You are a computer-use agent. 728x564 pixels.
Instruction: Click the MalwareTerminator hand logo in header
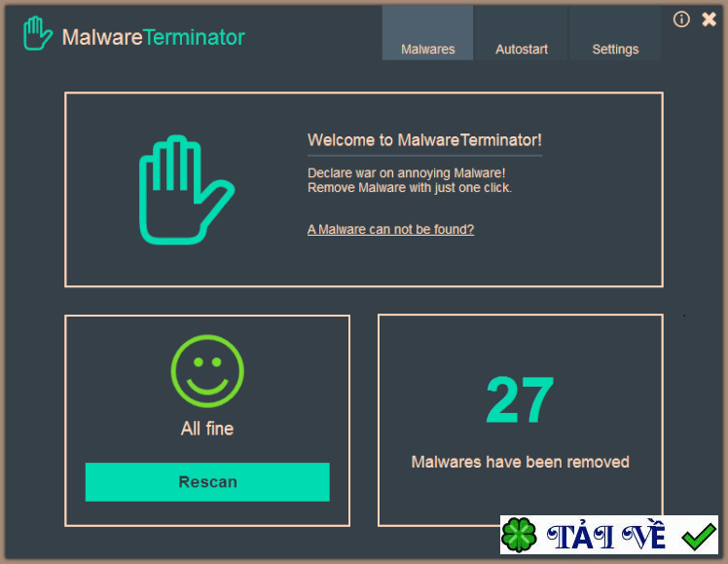click(x=38, y=33)
